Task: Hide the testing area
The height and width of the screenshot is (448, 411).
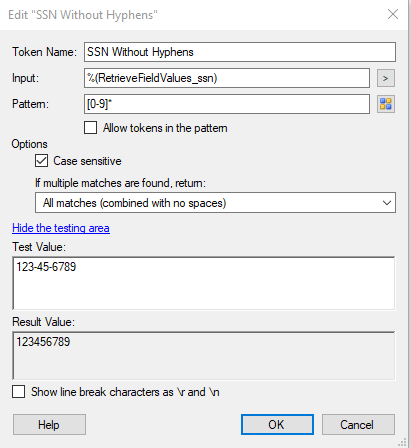Action: [x=61, y=228]
